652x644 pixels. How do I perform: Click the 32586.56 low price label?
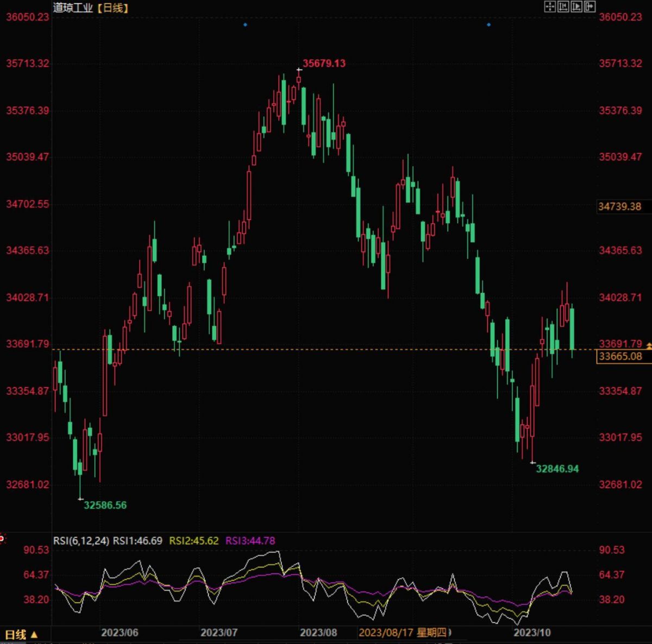click(105, 506)
